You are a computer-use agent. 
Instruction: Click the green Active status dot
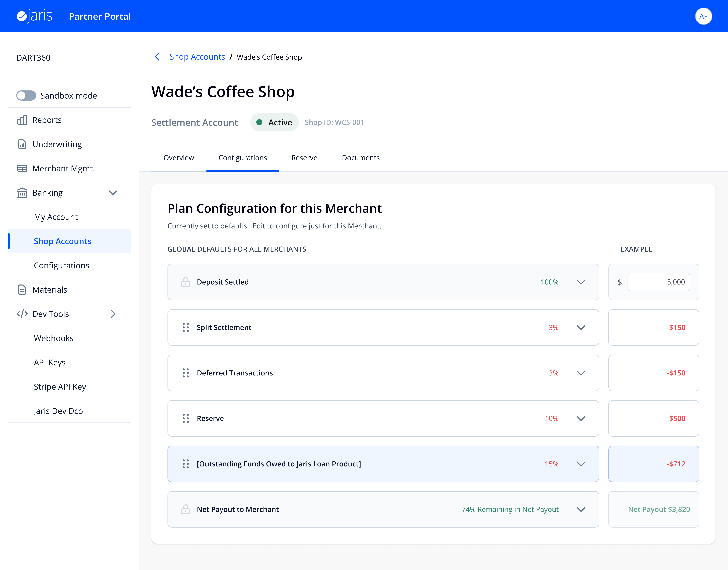point(259,122)
